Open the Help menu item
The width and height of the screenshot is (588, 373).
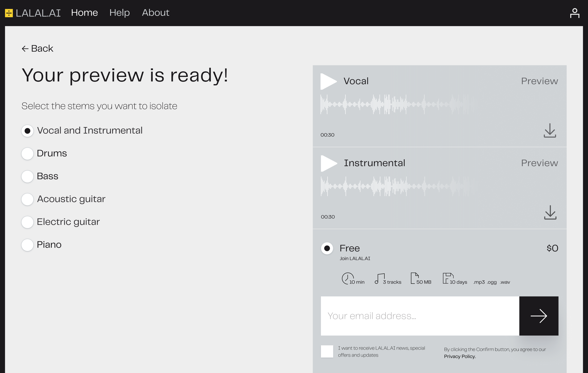pos(119,13)
